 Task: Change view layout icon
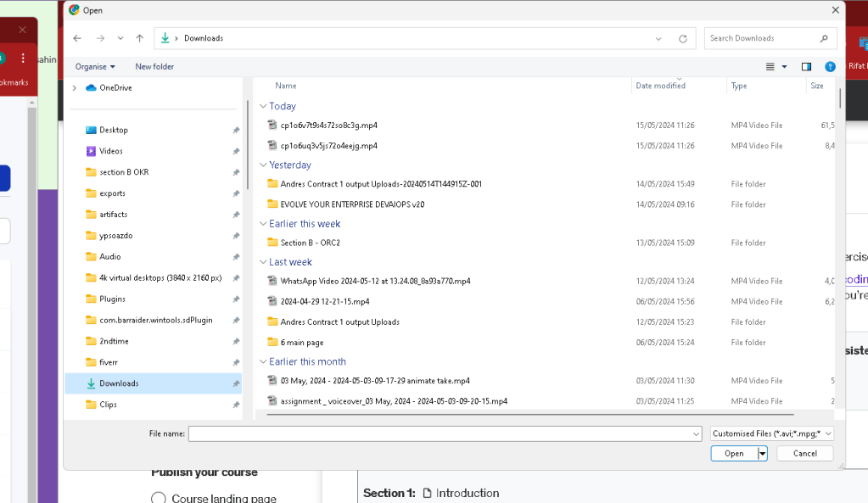click(x=770, y=66)
